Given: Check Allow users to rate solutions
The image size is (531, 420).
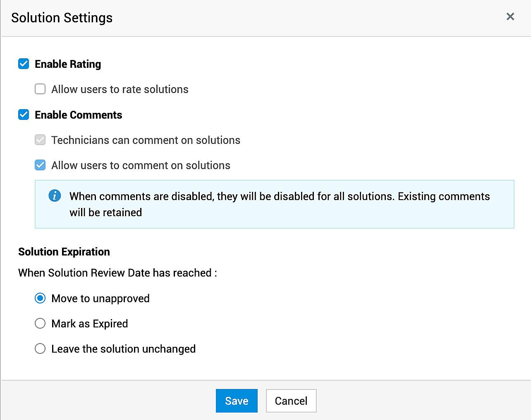Looking at the screenshot, I should [x=40, y=89].
